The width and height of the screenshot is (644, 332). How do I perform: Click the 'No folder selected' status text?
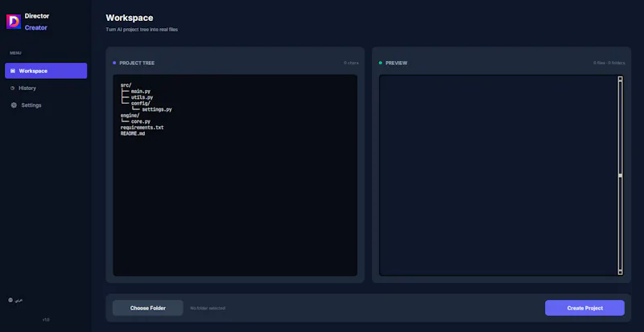tap(208, 308)
